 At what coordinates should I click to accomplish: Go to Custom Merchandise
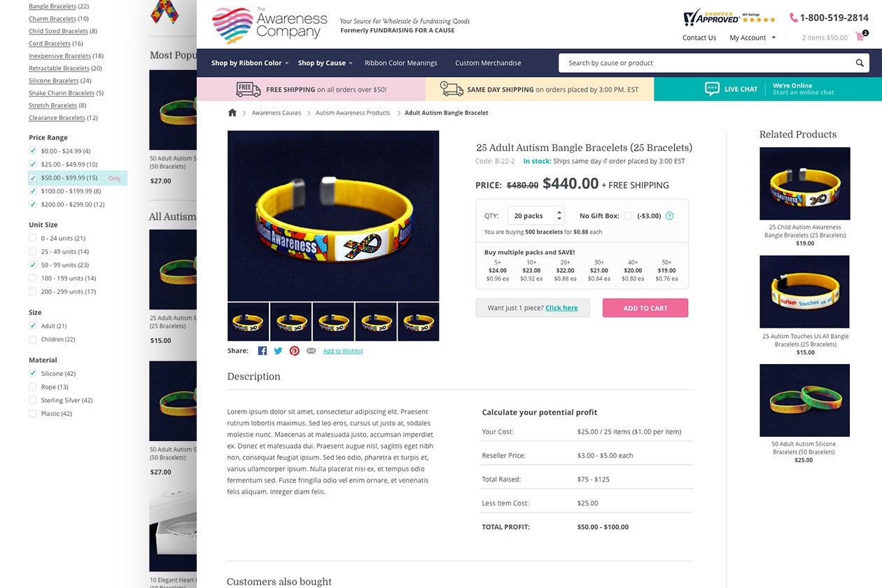pos(488,63)
